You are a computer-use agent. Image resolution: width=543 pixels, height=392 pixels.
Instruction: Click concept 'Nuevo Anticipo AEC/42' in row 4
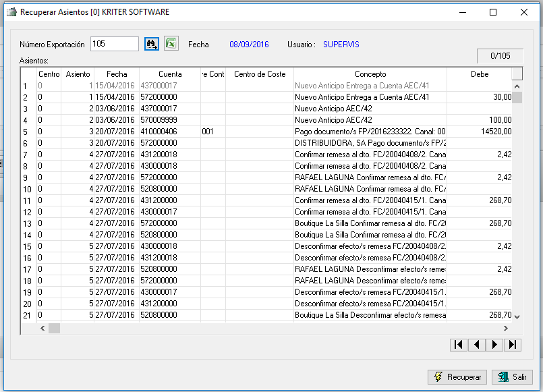(370, 120)
